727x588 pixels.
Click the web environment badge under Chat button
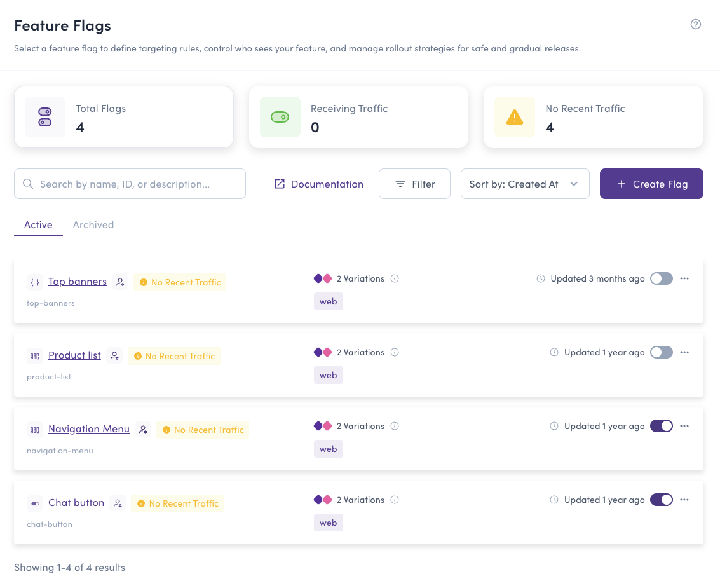[x=328, y=522]
